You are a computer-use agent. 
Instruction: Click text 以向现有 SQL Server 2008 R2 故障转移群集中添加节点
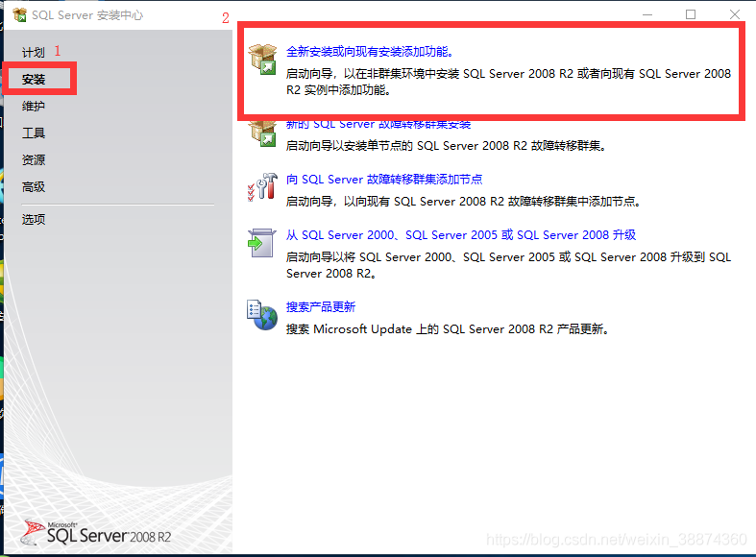[492, 202]
